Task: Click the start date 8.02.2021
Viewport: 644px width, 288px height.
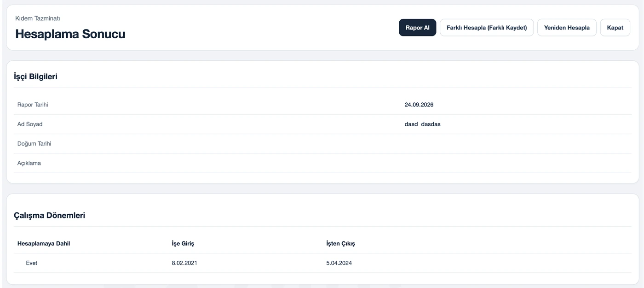Action: point(184,263)
